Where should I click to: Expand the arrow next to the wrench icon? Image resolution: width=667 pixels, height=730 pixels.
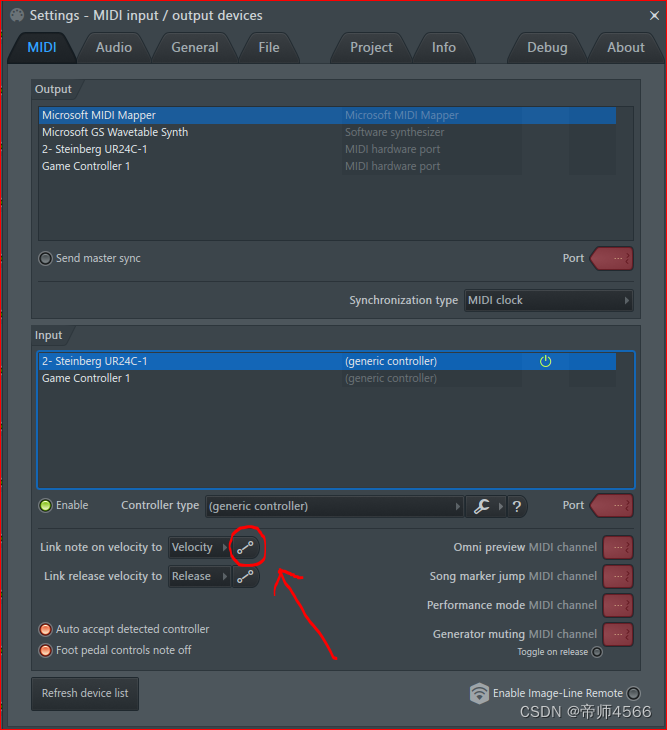[x=501, y=506]
